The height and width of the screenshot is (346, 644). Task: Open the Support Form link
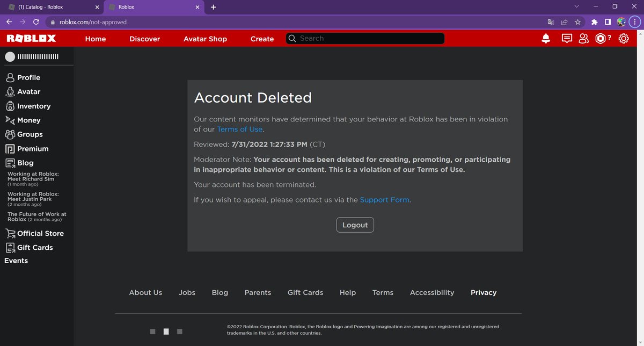click(385, 200)
